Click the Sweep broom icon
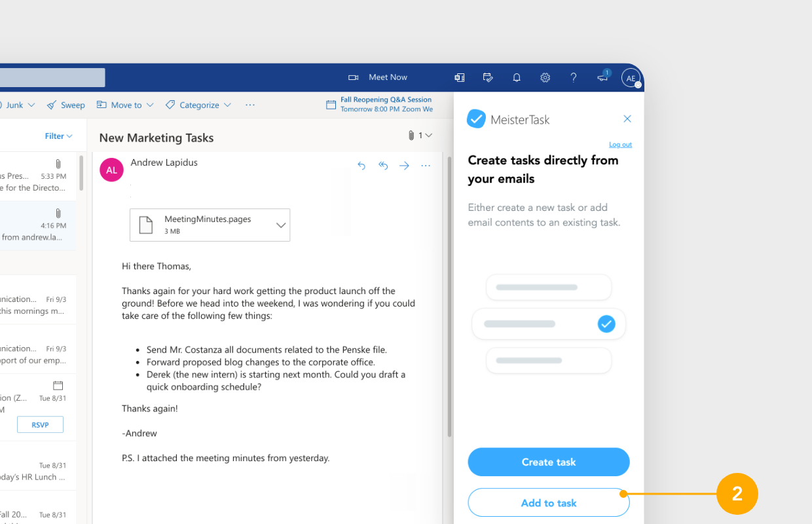The height and width of the screenshot is (524, 812). (52, 105)
